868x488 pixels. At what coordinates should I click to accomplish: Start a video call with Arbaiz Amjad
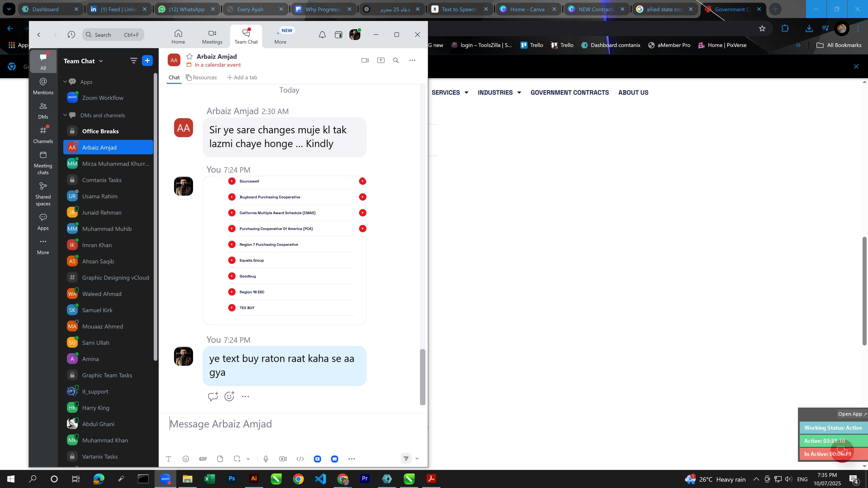click(x=365, y=60)
